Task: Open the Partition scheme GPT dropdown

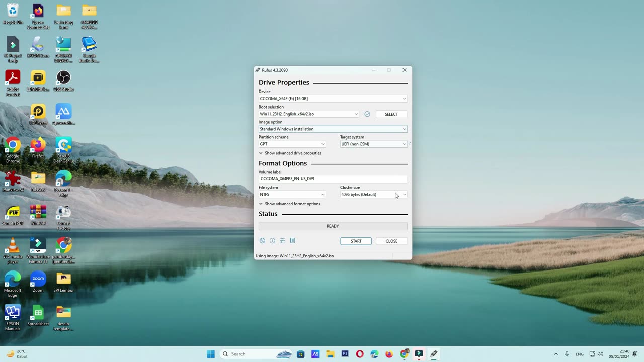Action: pos(292,144)
